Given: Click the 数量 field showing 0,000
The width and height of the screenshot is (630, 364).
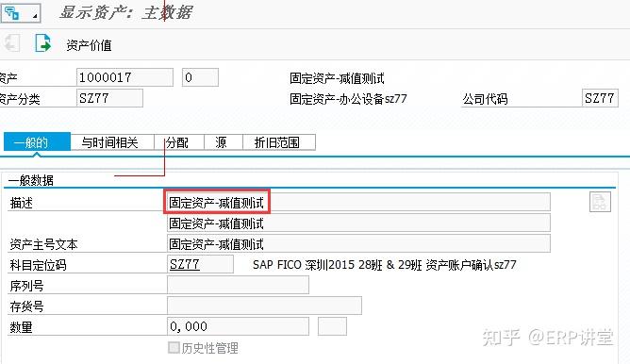Looking at the screenshot, I should [238, 326].
